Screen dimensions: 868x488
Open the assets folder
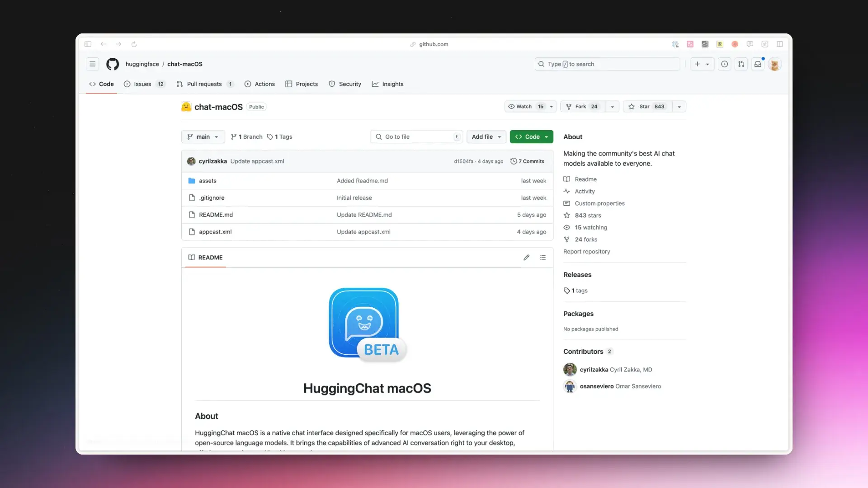point(208,181)
